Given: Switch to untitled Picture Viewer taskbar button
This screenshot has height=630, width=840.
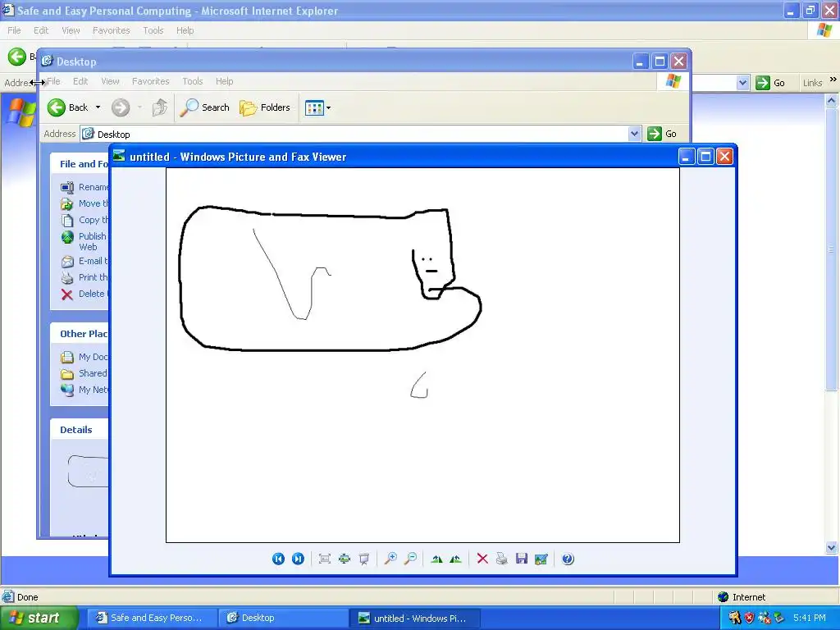Looking at the screenshot, I should 415,619.
